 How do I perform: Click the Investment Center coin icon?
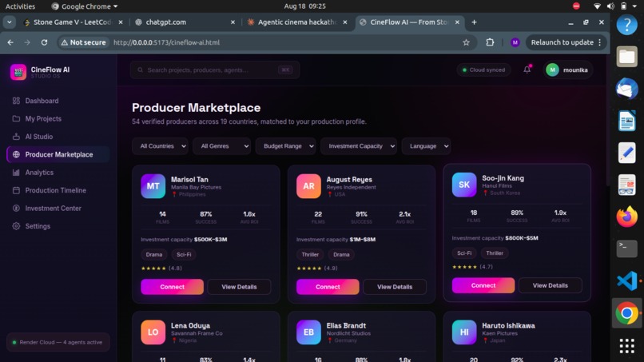click(x=16, y=209)
